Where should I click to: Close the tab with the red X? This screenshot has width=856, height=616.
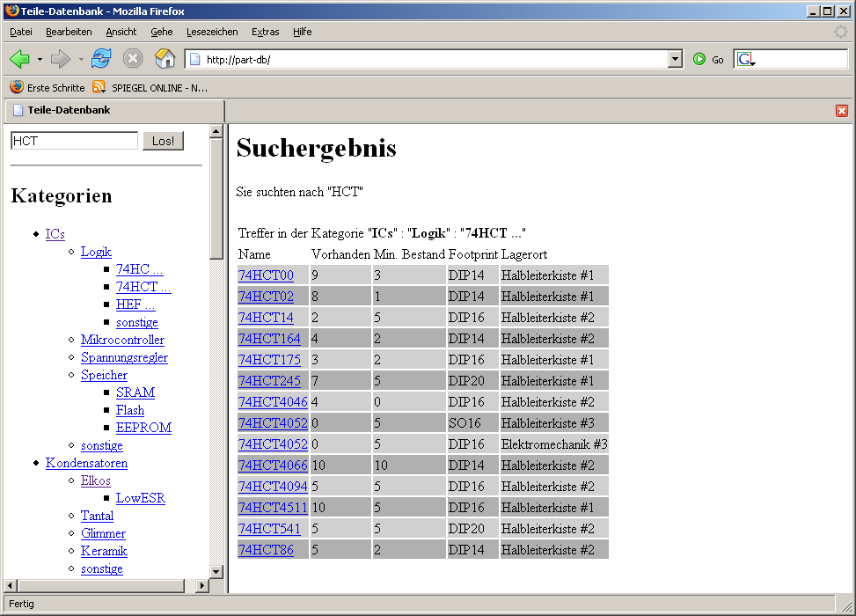click(842, 111)
